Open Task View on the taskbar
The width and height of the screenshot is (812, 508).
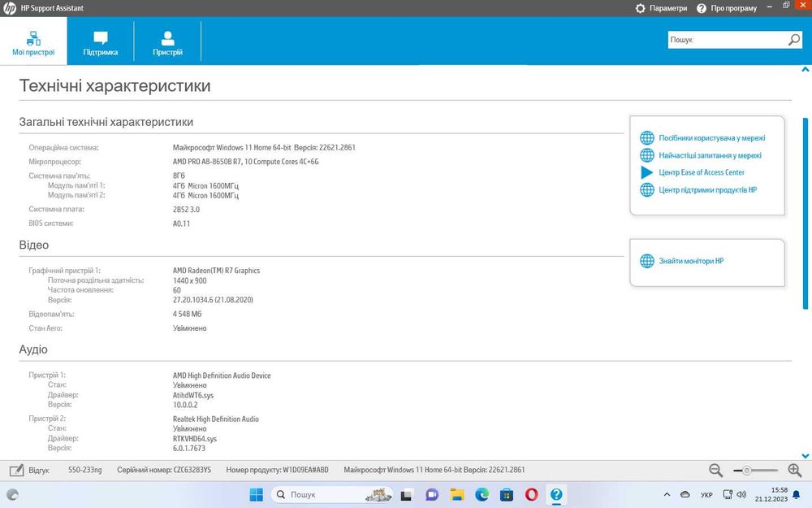coord(407,495)
